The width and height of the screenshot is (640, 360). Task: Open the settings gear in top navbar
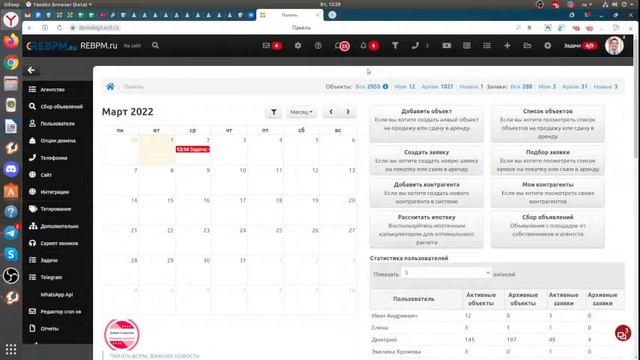(298, 46)
